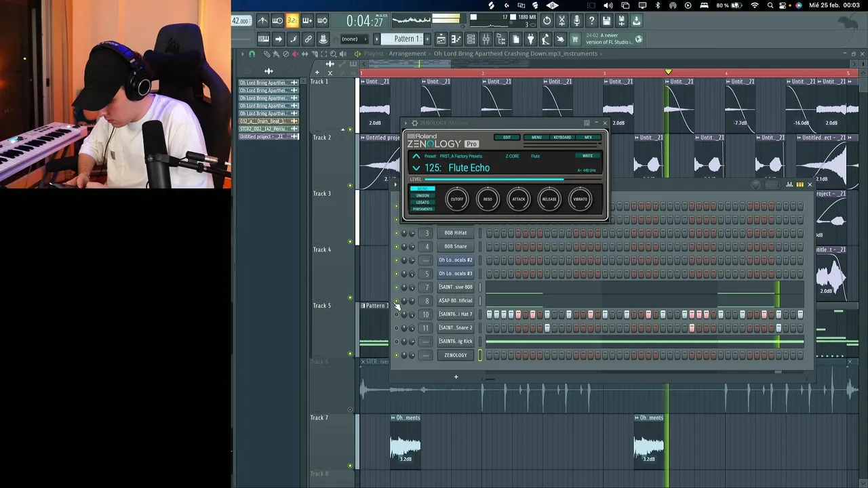868x488 pixels.
Task: Open the Channel rack view icon
Action: coord(471,39)
